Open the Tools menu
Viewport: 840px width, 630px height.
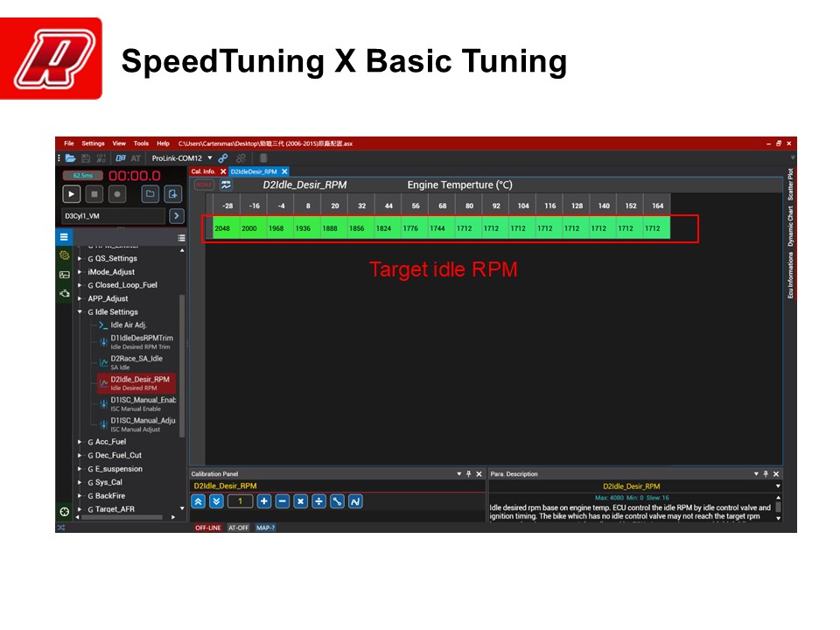pyautogui.click(x=141, y=143)
